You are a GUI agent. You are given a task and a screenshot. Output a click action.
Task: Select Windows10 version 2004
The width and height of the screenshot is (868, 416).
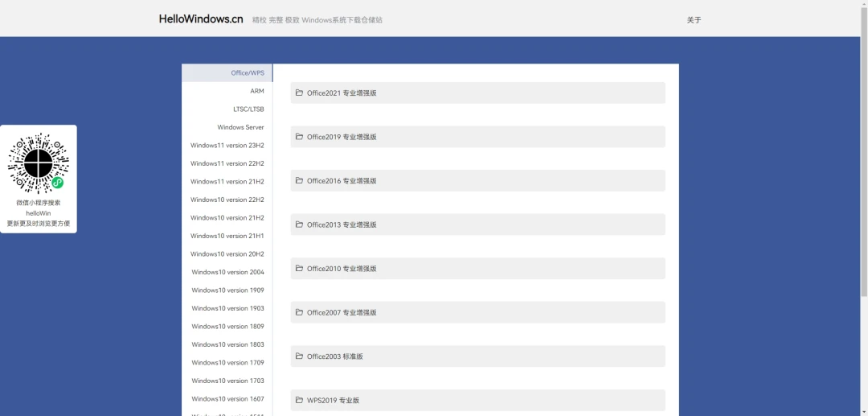pyautogui.click(x=227, y=272)
